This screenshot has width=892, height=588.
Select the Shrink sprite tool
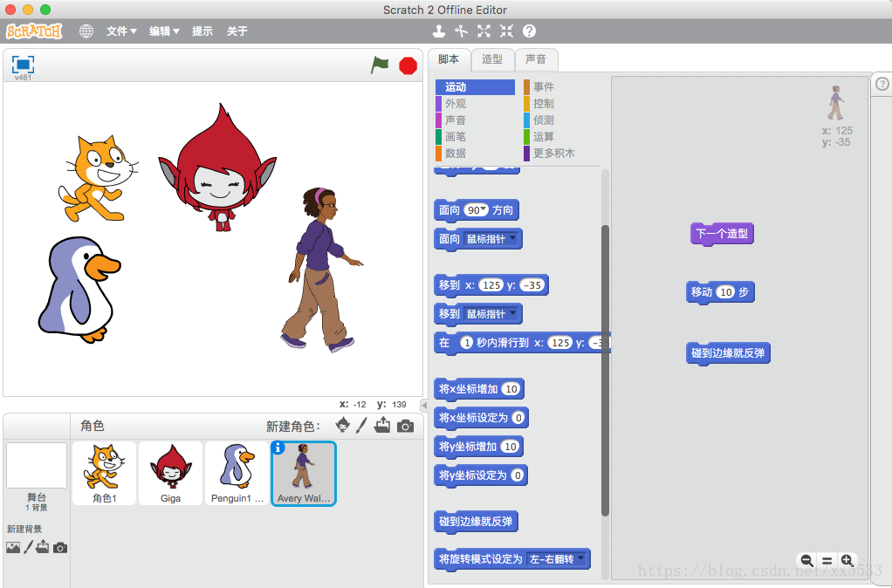click(506, 31)
